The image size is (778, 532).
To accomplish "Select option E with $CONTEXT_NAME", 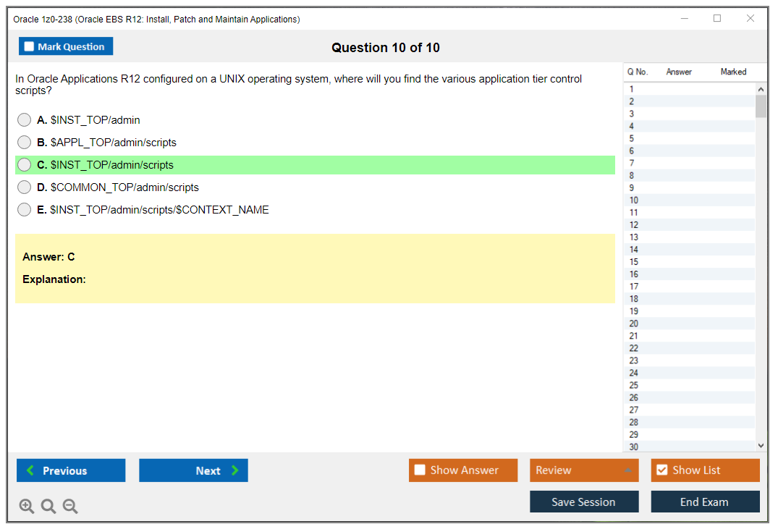I will 25,210.
